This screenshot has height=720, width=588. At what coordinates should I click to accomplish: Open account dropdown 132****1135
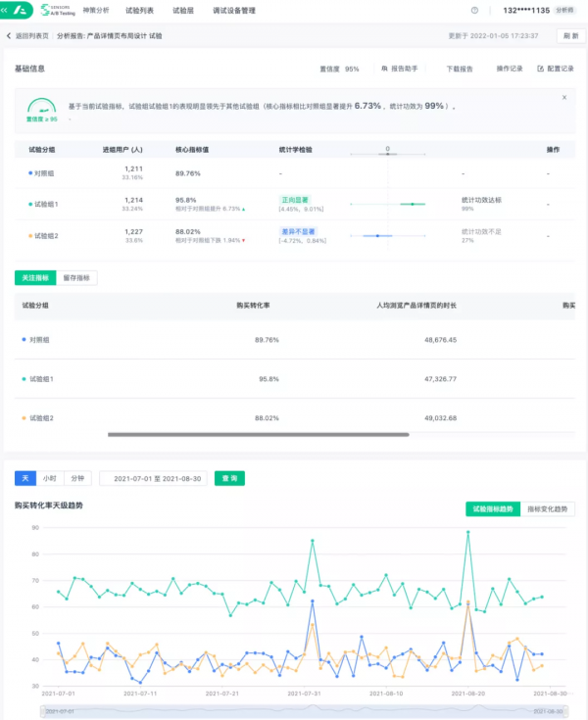[x=527, y=11]
